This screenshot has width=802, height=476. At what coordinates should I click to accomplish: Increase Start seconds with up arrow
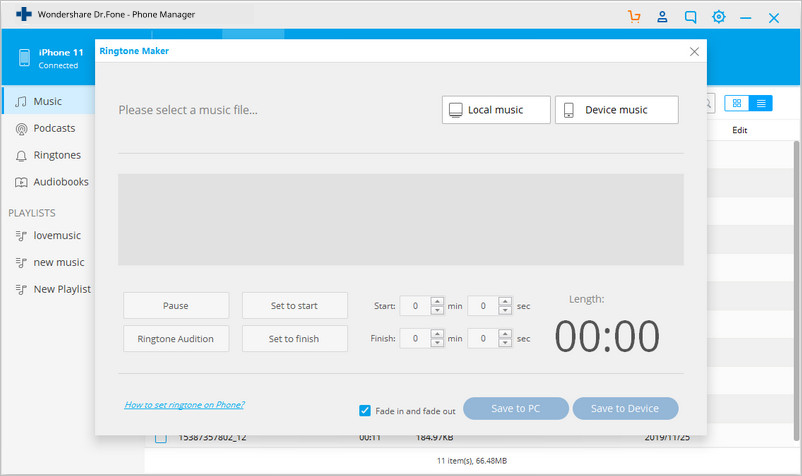[x=505, y=301]
